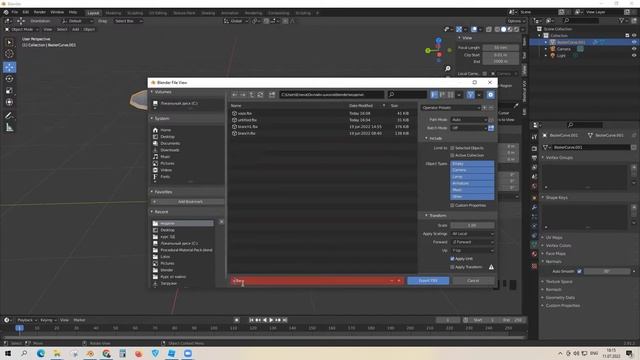Open the Operator Presets dropdown
The image size is (640, 360).
point(451,108)
